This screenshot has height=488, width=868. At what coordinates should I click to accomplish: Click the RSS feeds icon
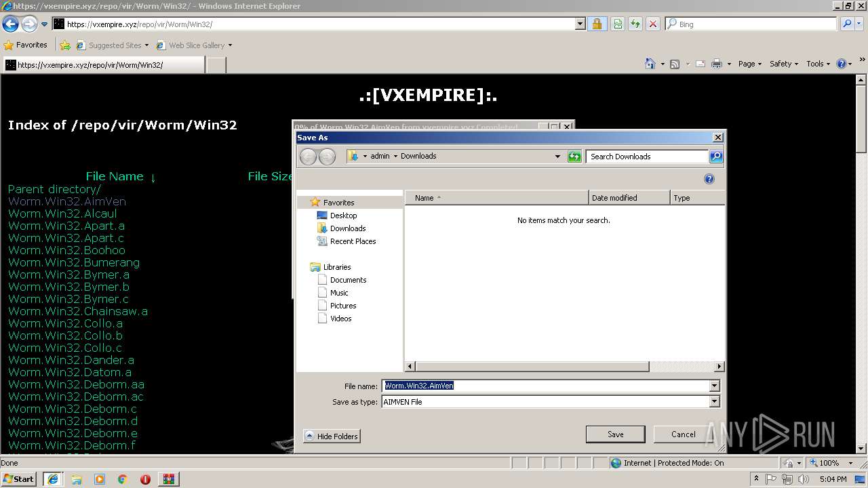coord(675,64)
